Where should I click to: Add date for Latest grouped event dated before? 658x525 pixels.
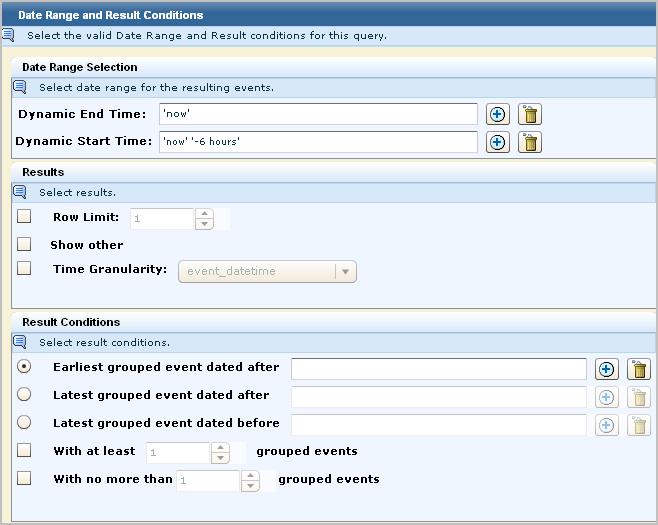point(606,425)
